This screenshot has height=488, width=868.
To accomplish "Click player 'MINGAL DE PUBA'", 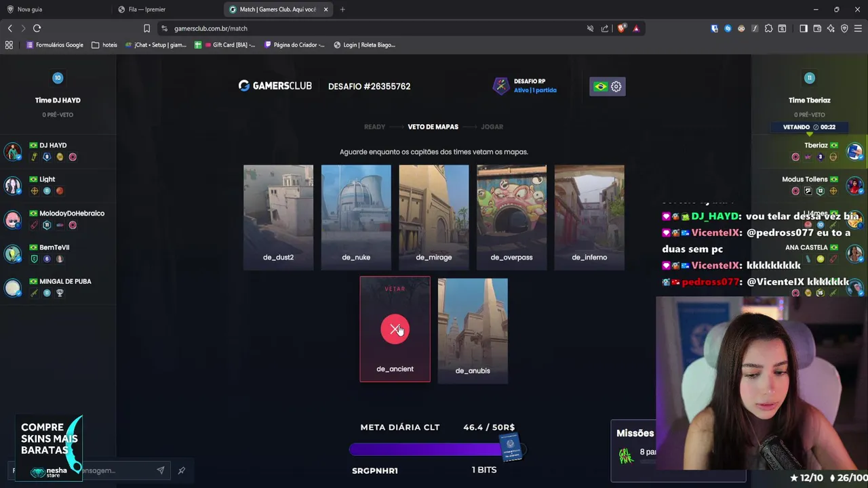I will point(65,281).
